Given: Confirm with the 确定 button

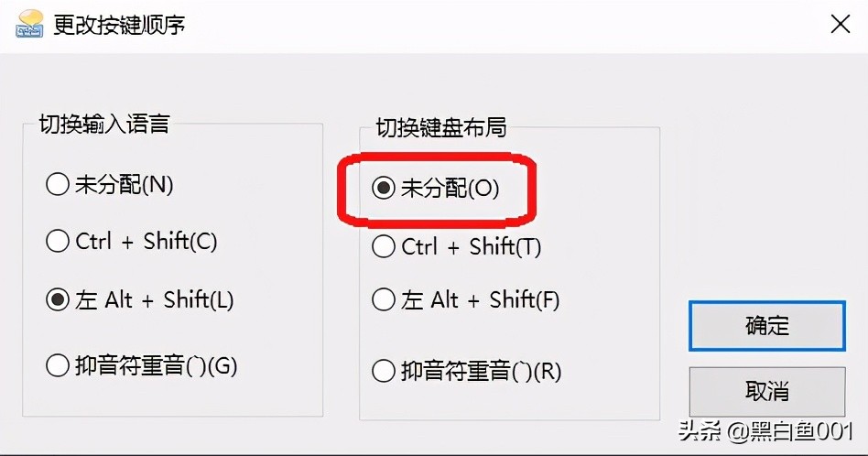Looking at the screenshot, I should pyautogui.click(x=766, y=327).
